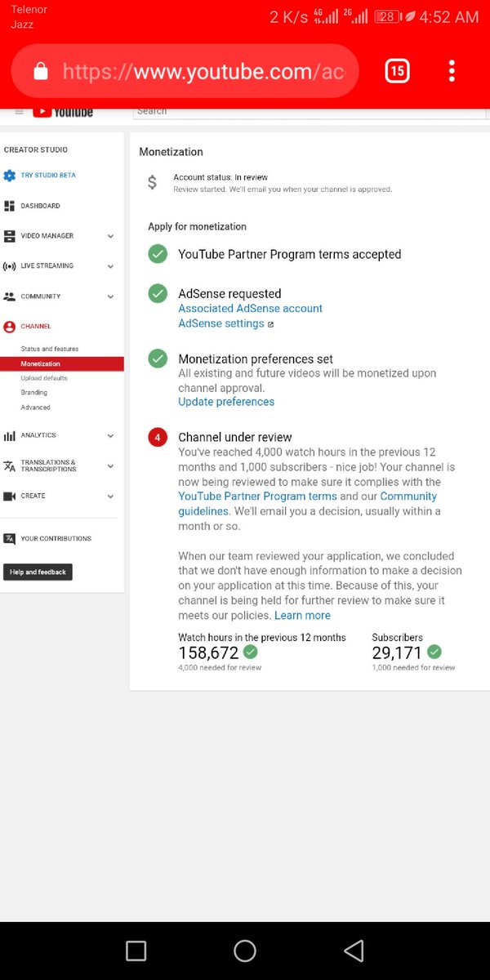Screen dimensions: 490x980
Task: Expand the Video Manager section chevron
Action: click(110, 236)
